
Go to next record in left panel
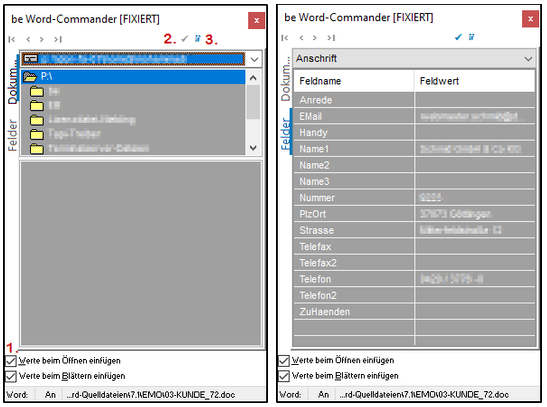(42, 39)
